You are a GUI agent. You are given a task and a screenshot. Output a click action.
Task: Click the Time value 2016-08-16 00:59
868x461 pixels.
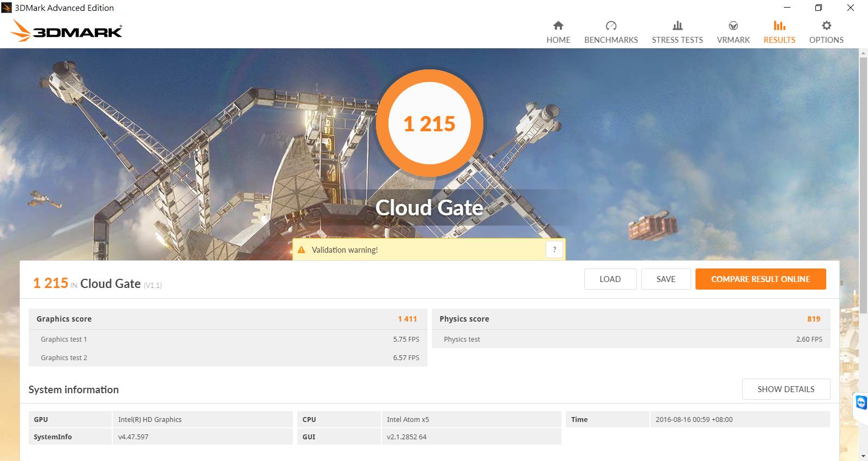point(694,419)
